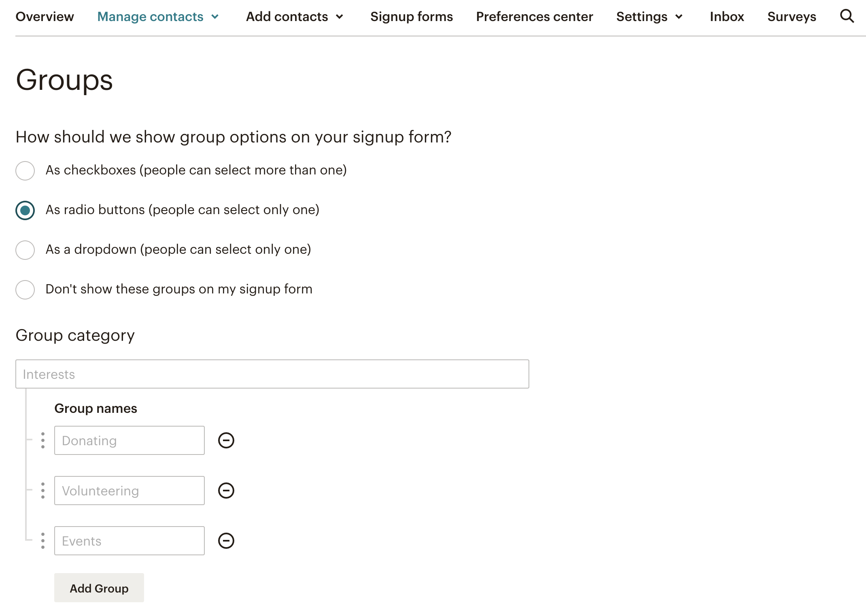
Task: Remove the Volunteering group via minus icon
Action: pyautogui.click(x=226, y=491)
